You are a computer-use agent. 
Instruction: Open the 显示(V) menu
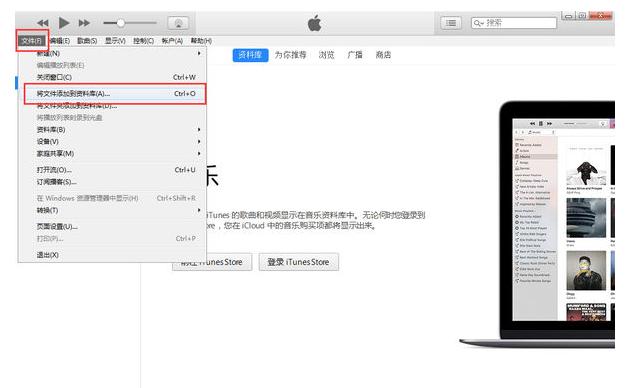pos(115,41)
